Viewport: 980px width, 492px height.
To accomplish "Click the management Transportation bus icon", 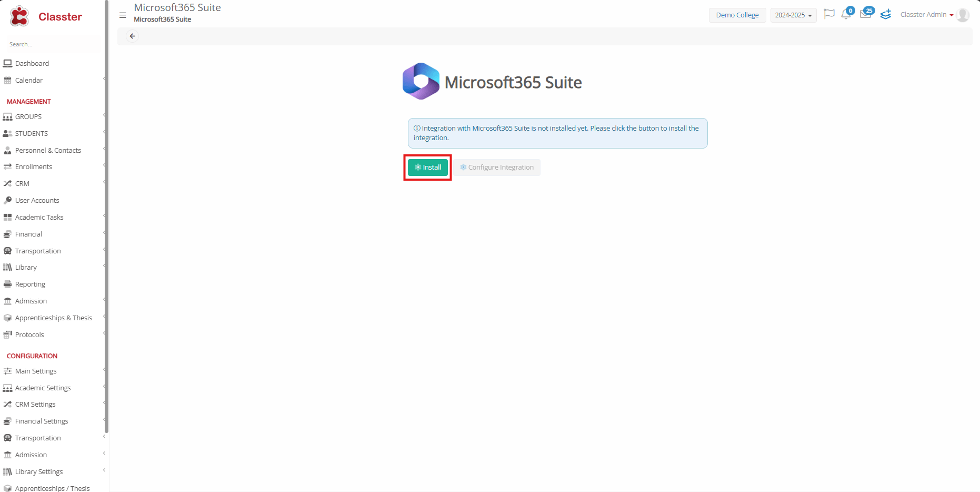I will tap(7, 251).
